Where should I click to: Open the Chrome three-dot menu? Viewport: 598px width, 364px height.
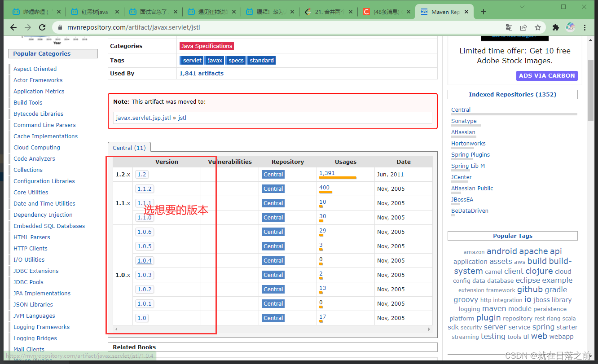point(585,27)
